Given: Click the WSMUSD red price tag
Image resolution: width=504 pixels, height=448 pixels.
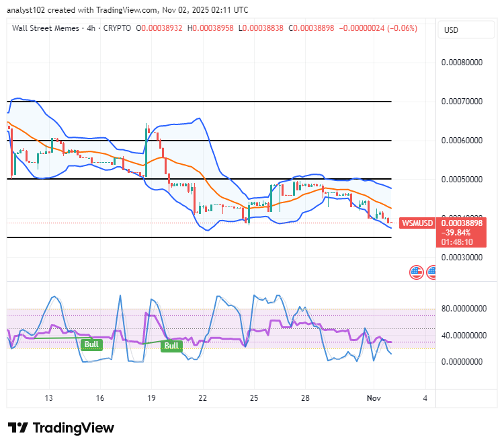Looking at the screenshot, I should [417, 223].
